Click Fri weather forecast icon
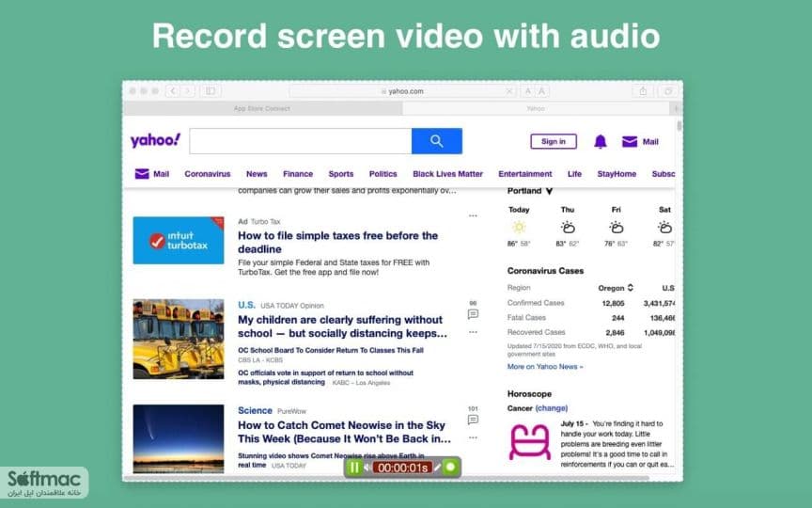Image resolution: width=812 pixels, height=508 pixels. coord(616,227)
